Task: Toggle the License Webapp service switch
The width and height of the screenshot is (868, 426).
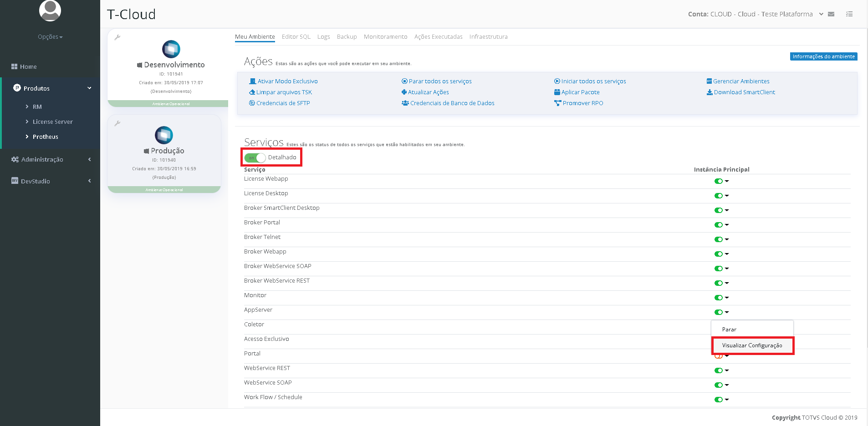Action: tap(719, 181)
